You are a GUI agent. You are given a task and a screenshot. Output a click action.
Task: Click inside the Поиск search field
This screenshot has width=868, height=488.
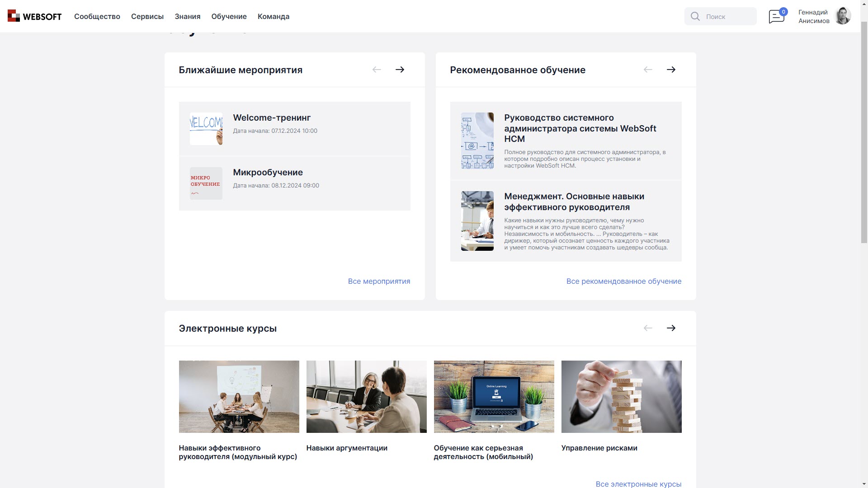728,16
